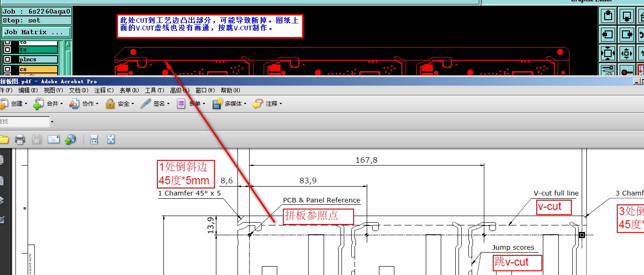The image size is (644, 275).
Task: Click the pan up icon in Graphic Editor
Action: [608, 16]
